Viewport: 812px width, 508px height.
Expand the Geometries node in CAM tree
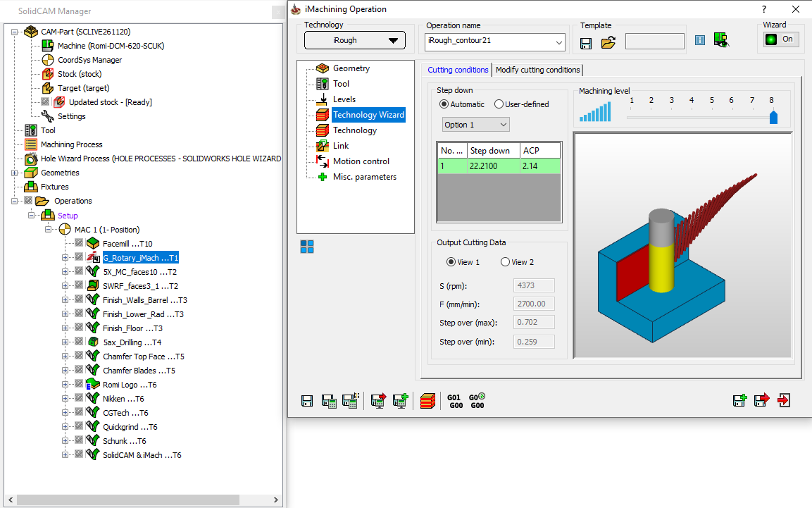[15, 173]
